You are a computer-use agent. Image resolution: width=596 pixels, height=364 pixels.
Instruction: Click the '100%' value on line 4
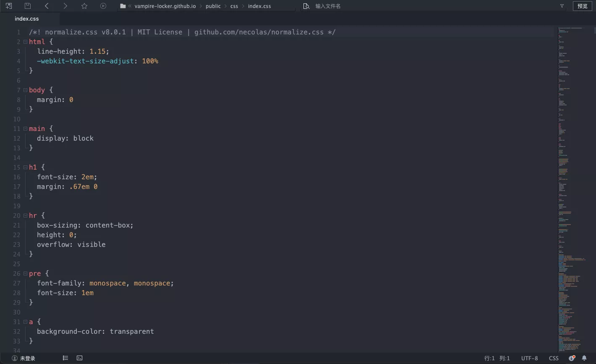(x=150, y=61)
